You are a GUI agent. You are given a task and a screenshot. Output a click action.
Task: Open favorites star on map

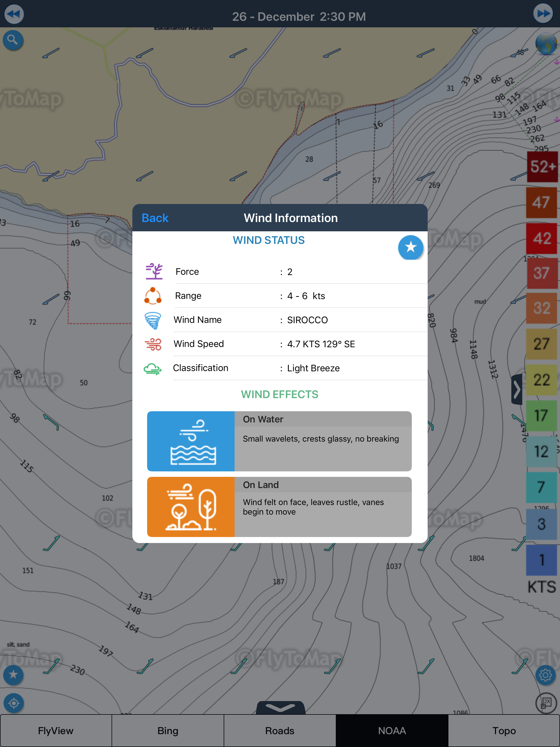pyautogui.click(x=13, y=675)
